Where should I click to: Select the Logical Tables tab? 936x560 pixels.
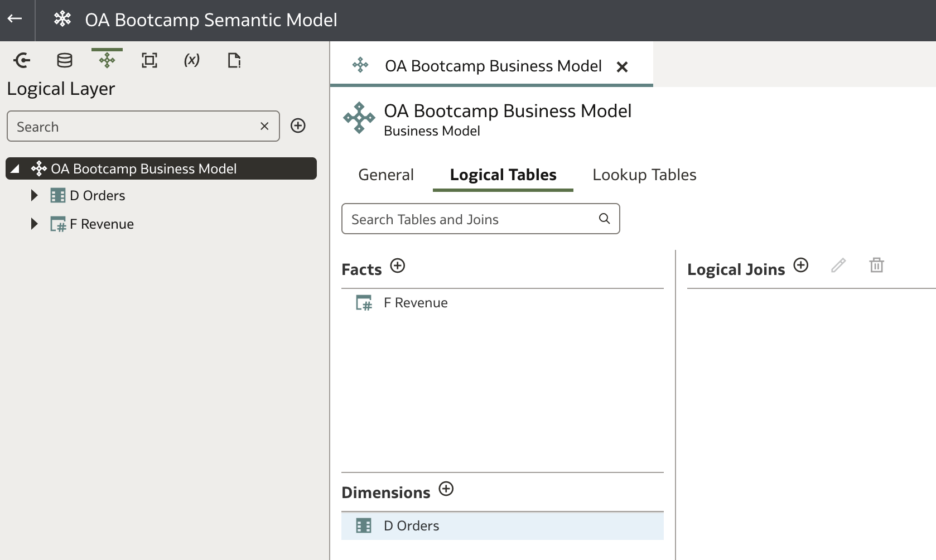(503, 175)
